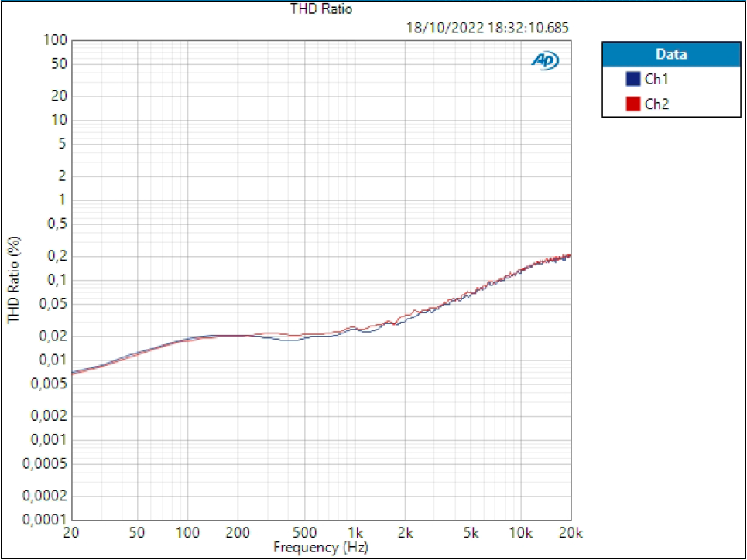Click the Ch2 red swatch to change color
The height and width of the screenshot is (560, 747).
[632, 103]
